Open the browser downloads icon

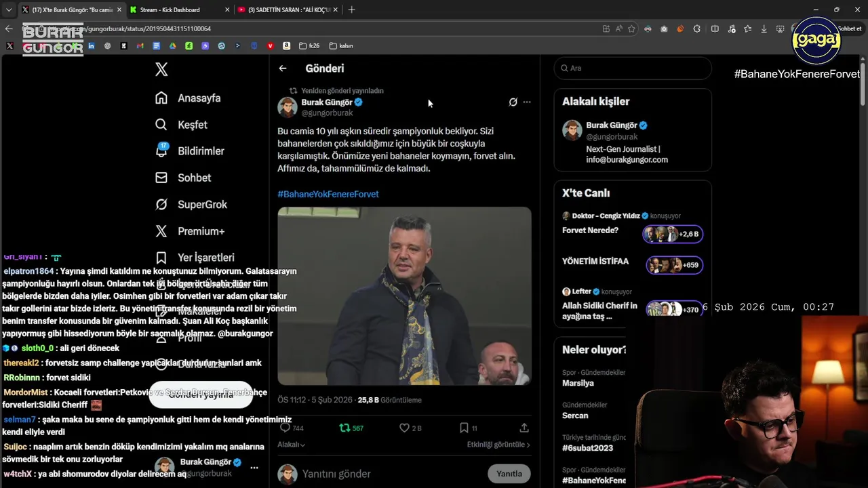764,28
